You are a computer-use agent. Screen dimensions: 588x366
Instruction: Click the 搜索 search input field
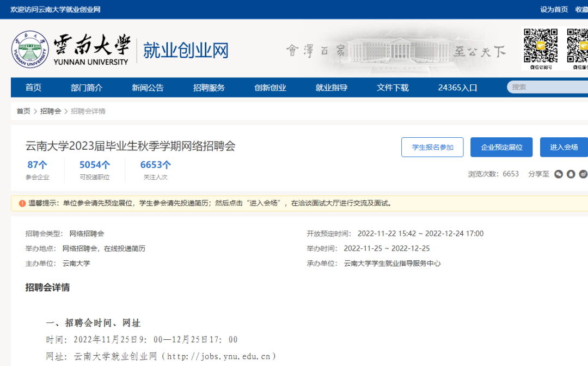coord(548,87)
